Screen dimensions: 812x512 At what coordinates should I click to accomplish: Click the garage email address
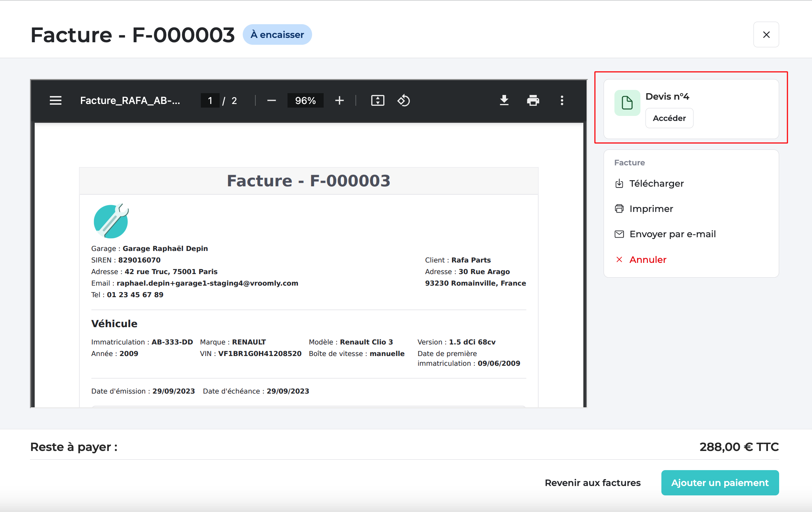pyautogui.click(x=207, y=283)
